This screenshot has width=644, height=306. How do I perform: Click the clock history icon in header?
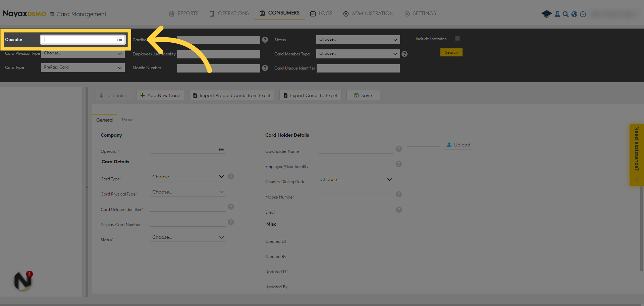(583, 14)
